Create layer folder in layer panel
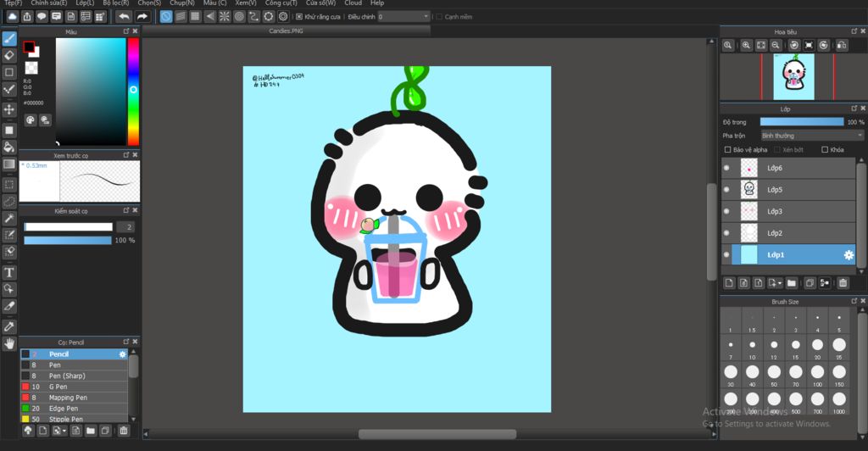This screenshot has height=451, width=868. [x=792, y=283]
